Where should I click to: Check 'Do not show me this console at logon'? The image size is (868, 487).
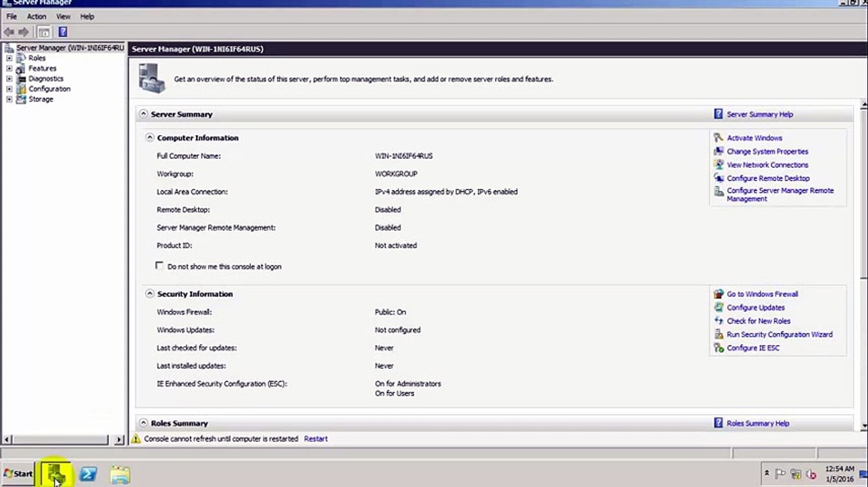click(160, 266)
